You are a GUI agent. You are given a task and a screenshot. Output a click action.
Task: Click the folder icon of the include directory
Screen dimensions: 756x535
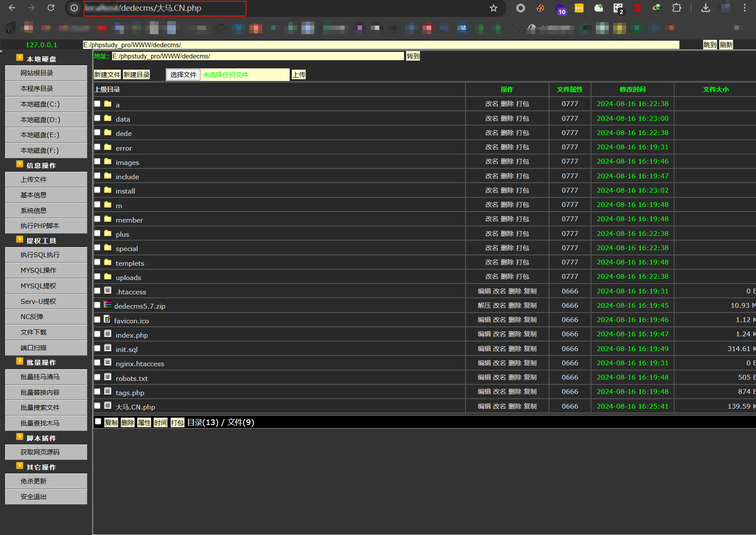tap(108, 176)
